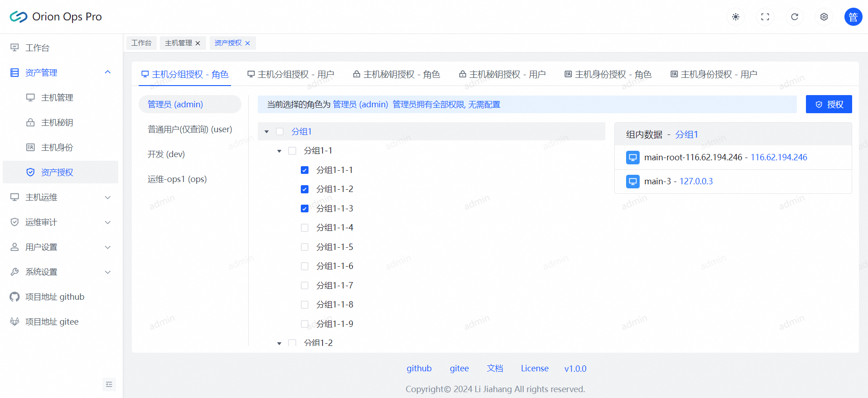Click the blue user avatar icon

coord(853,17)
